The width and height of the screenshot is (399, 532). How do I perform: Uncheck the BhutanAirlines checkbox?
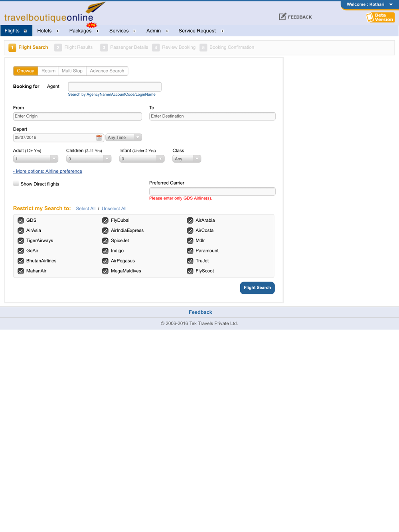tap(21, 261)
